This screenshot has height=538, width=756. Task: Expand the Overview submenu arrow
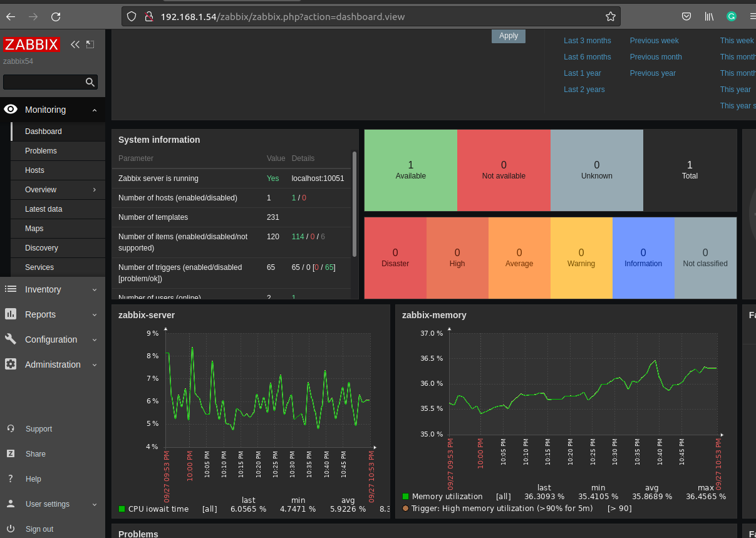click(x=95, y=190)
